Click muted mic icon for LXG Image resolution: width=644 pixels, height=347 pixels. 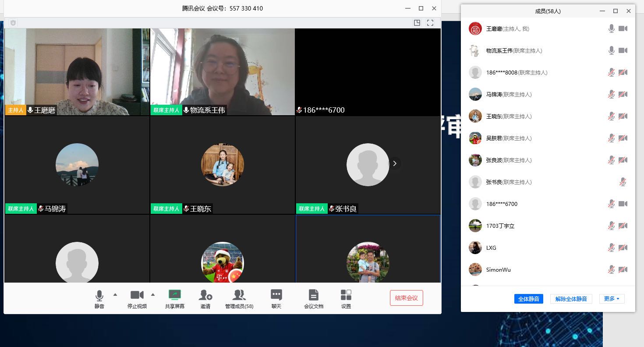coord(612,248)
